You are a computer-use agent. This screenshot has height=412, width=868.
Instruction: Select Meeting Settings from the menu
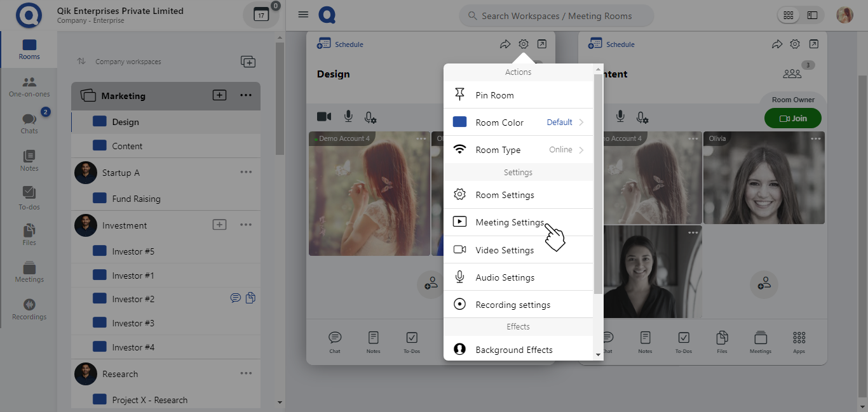(x=510, y=222)
